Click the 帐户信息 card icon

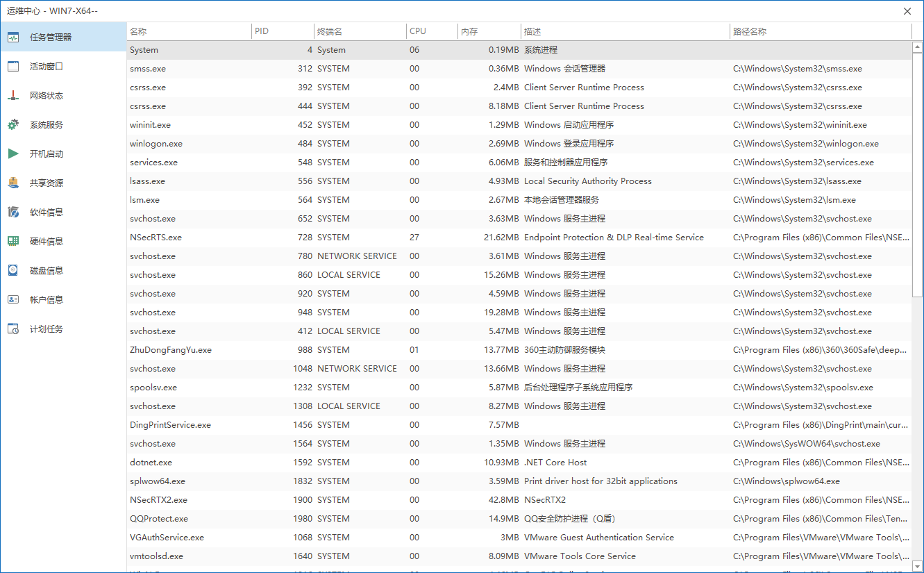(x=13, y=300)
